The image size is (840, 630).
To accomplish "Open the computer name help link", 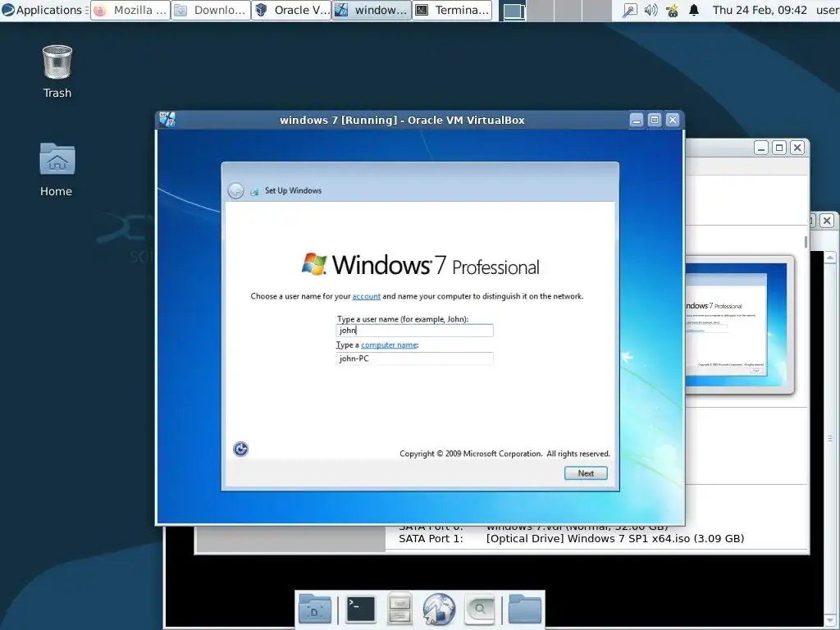I will pyautogui.click(x=389, y=345).
